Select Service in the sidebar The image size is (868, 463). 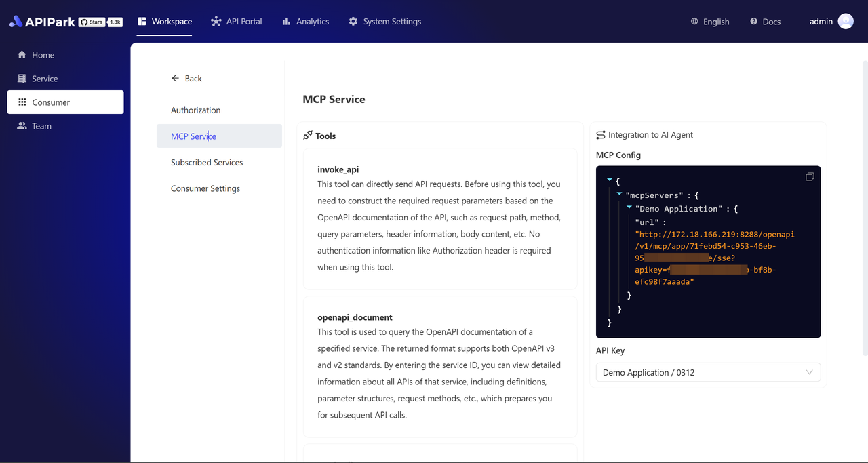65,79
